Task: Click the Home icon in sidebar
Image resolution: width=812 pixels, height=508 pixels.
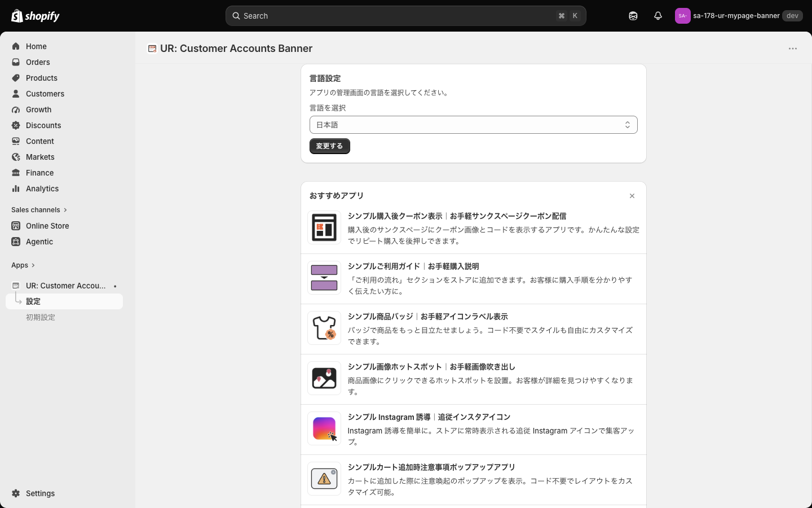Action: [x=16, y=46]
